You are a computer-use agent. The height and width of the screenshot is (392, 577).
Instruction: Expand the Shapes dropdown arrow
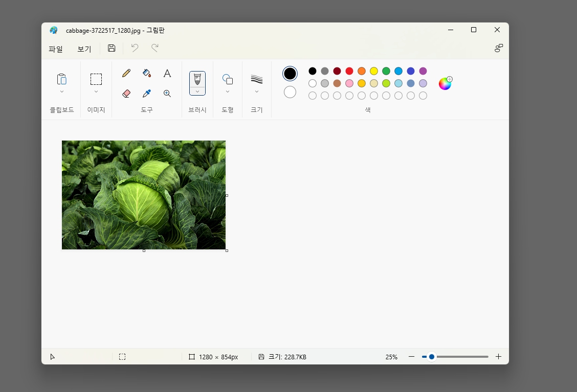click(x=228, y=91)
